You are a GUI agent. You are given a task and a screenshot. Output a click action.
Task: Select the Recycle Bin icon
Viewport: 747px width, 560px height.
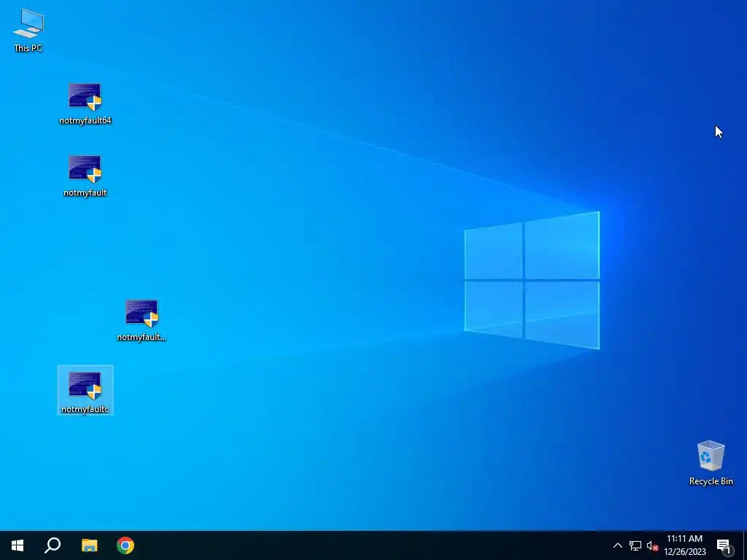[711, 463]
